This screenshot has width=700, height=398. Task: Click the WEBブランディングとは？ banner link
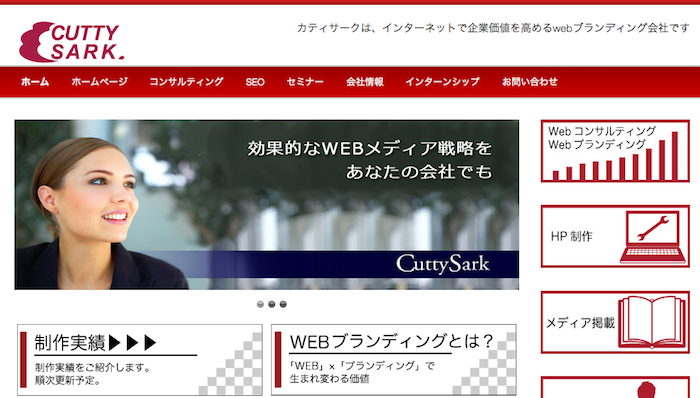point(394,360)
